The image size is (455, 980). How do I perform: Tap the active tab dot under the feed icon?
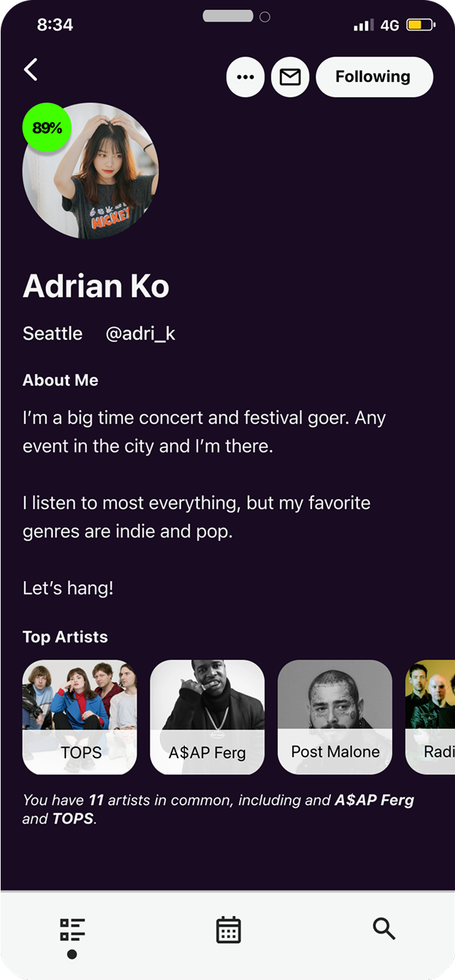(x=71, y=954)
